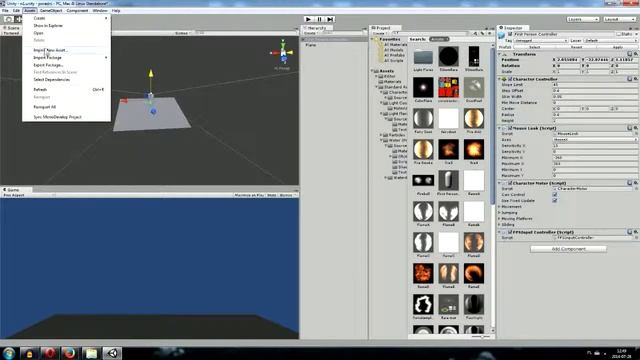Click the script picker circle next to MouseLook

tap(636, 133)
